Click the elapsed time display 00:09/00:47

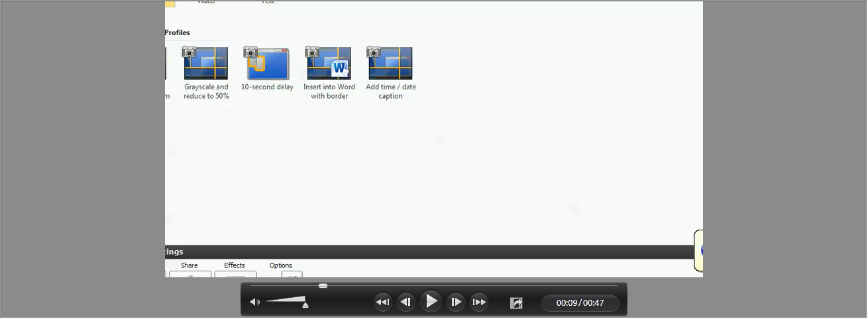coord(580,303)
